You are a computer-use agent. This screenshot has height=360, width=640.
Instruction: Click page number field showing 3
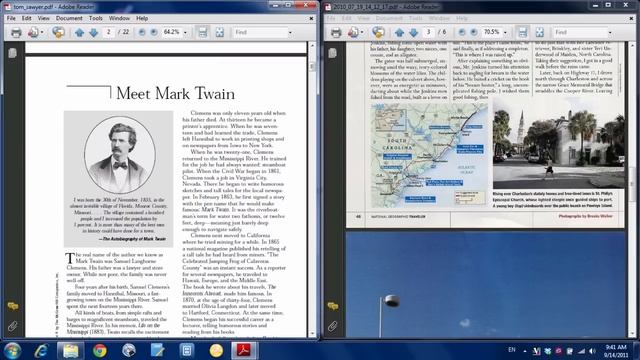click(x=428, y=32)
